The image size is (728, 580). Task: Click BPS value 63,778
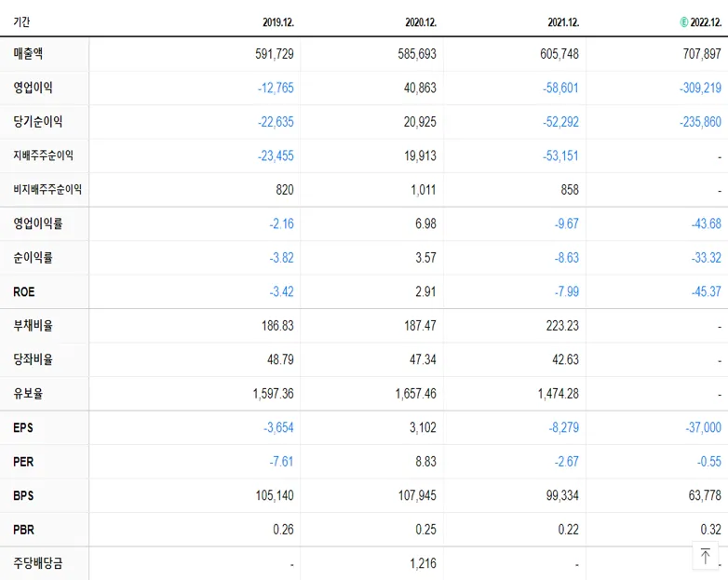[705, 495]
